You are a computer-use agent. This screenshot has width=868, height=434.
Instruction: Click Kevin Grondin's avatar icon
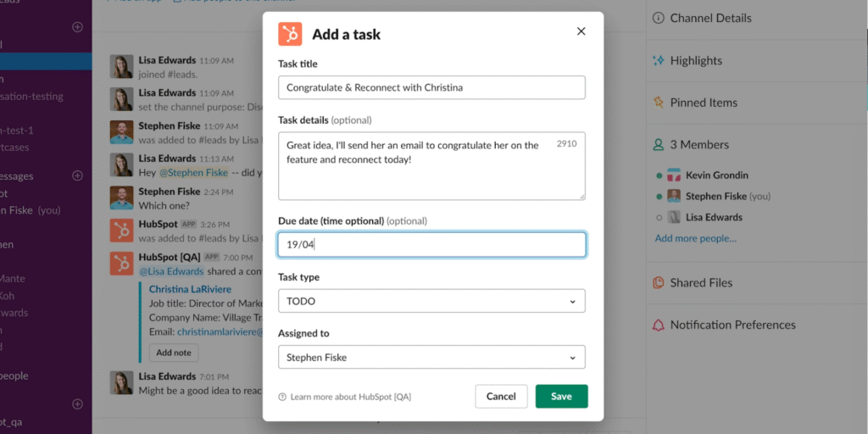pos(674,175)
